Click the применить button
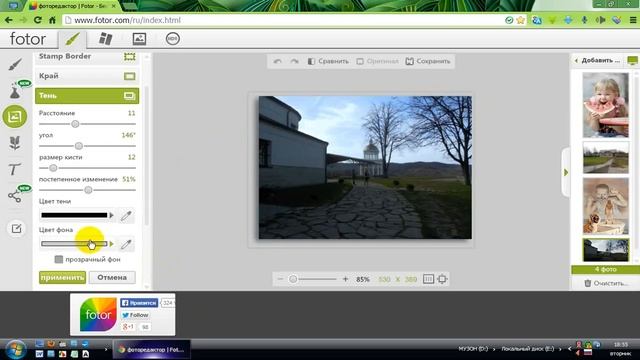 click(x=62, y=278)
